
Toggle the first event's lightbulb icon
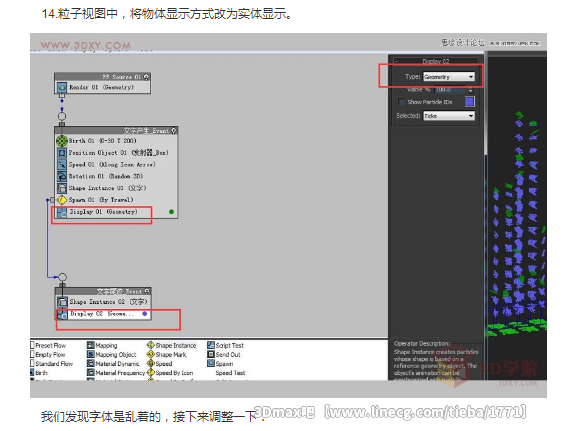coord(174,131)
